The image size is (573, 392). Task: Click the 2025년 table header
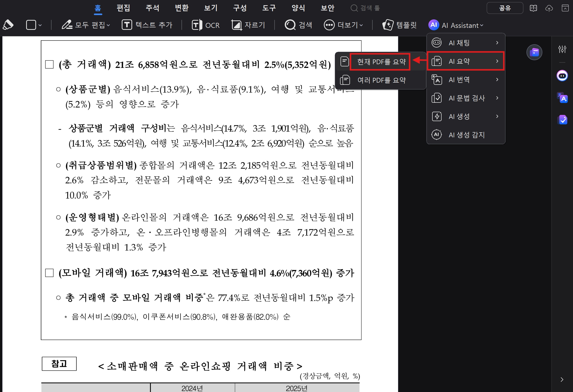[x=297, y=388]
